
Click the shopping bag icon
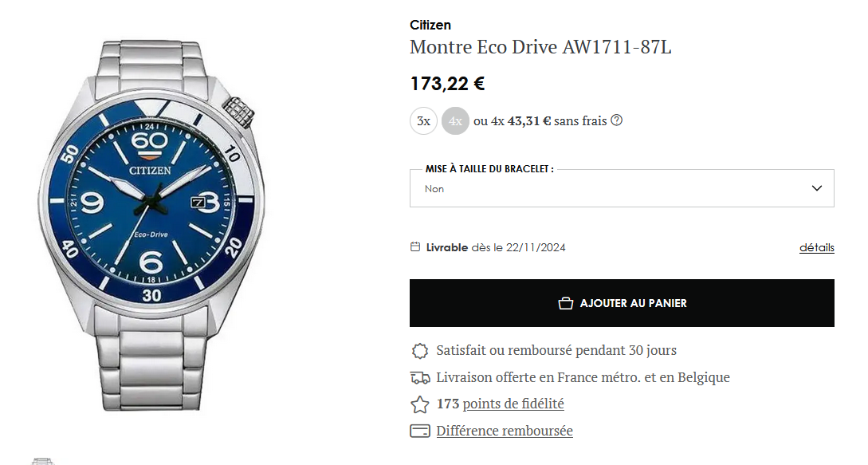coord(565,303)
